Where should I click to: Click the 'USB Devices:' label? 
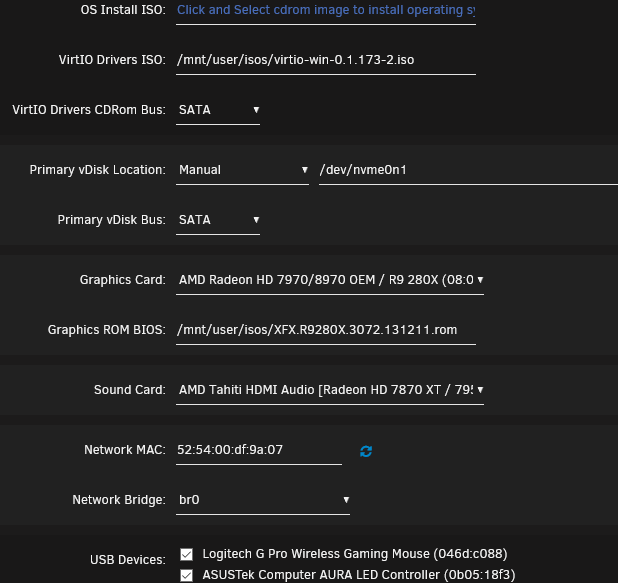(x=128, y=560)
